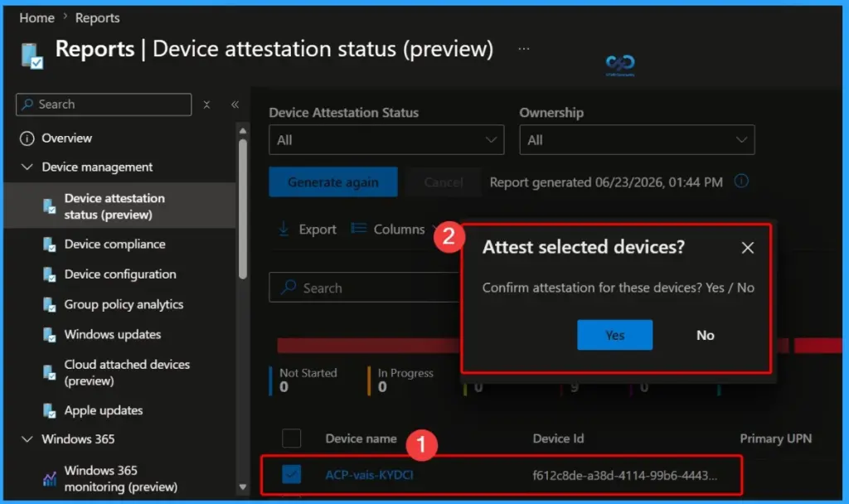The image size is (849, 504).
Task: Click the Generate again button
Action: (x=333, y=182)
